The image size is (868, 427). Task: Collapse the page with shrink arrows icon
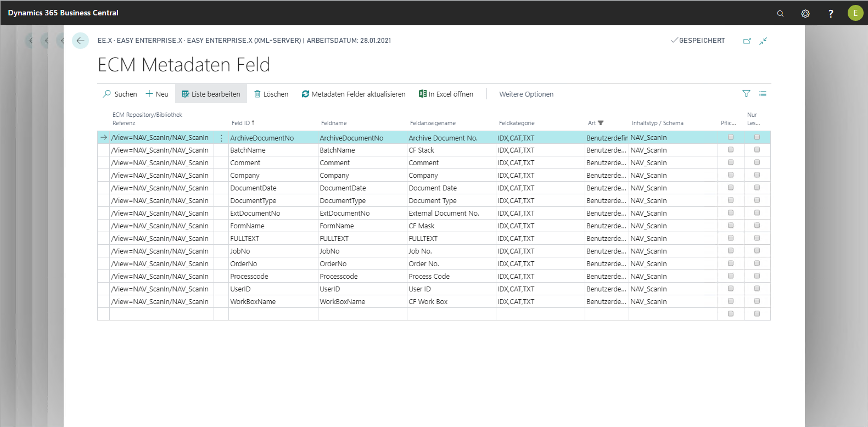[x=763, y=41]
